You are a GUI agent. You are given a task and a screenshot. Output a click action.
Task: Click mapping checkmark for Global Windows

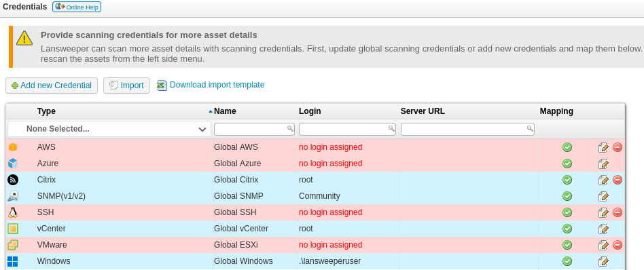pyautogui.click(x=567, y=261)
